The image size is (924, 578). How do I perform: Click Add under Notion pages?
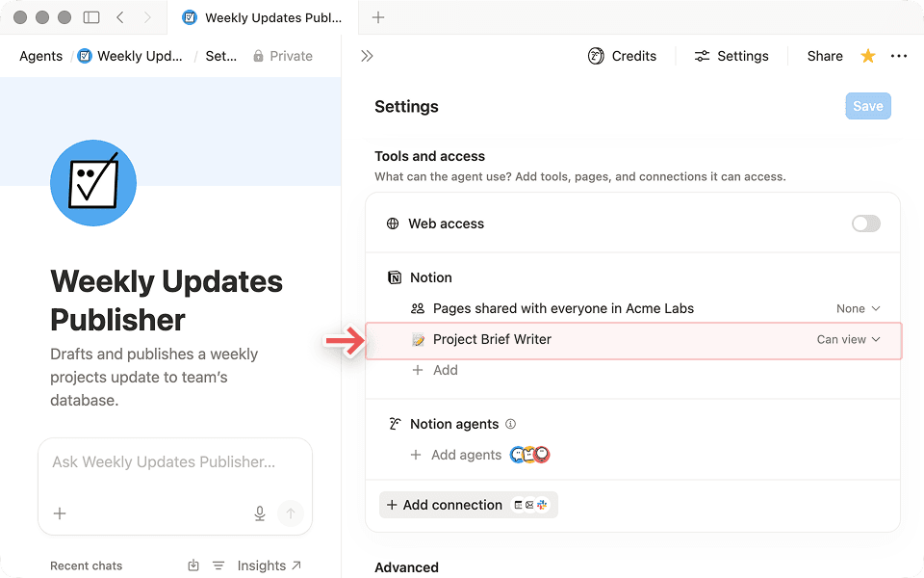[435, 370]
